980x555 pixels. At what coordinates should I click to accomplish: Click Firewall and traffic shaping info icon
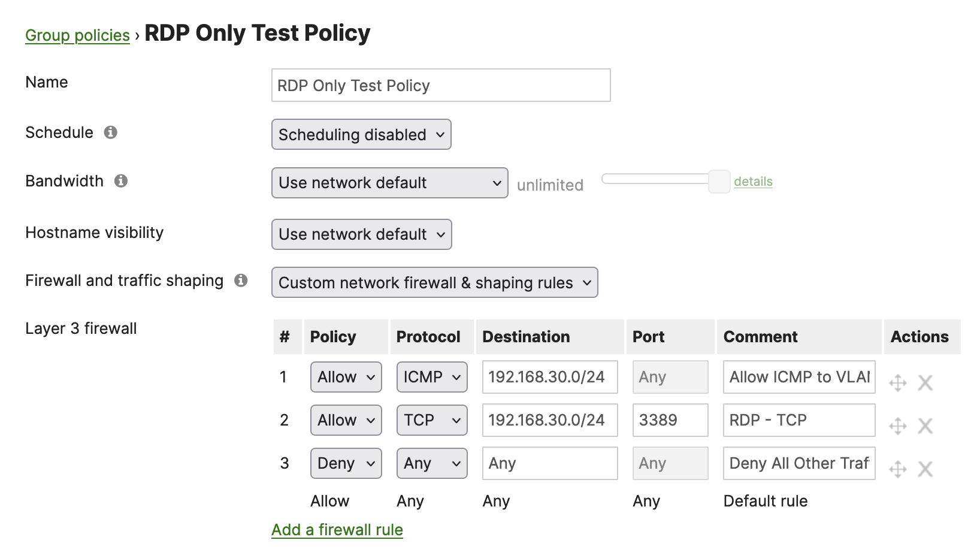point(241,280)
